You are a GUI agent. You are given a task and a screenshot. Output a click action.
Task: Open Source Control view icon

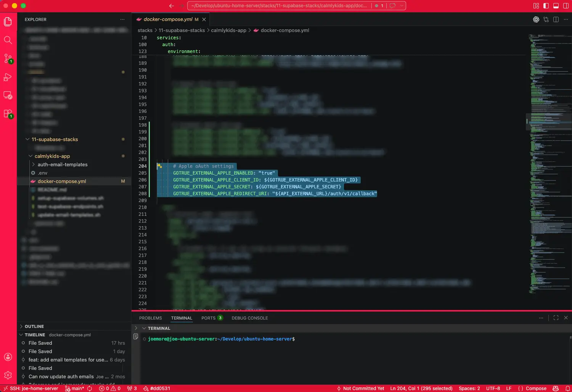click(8, 58)
